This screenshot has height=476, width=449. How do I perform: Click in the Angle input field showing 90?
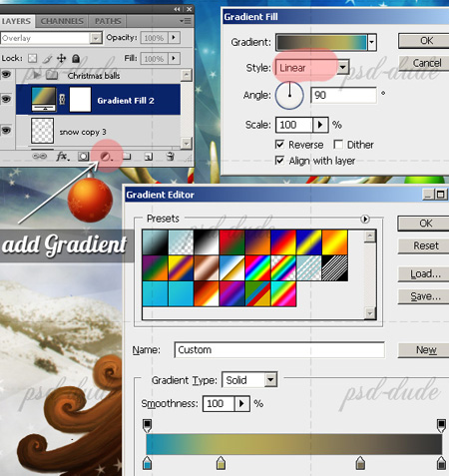343,95
